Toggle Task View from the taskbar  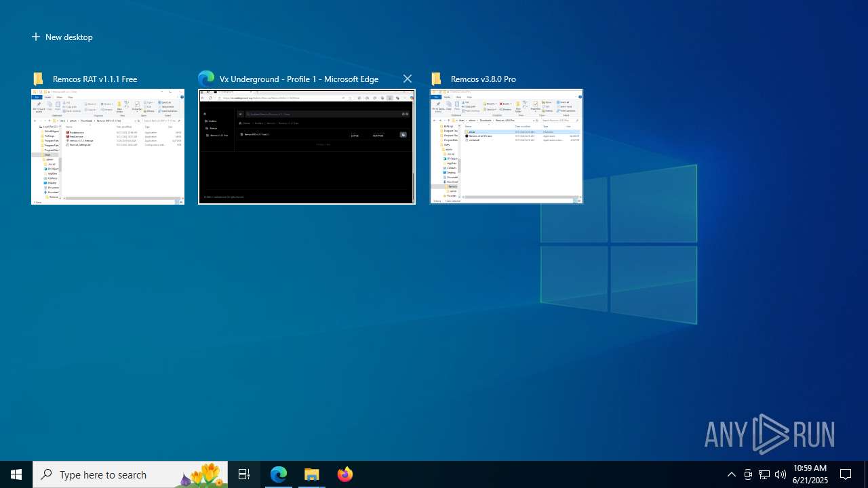244,474
